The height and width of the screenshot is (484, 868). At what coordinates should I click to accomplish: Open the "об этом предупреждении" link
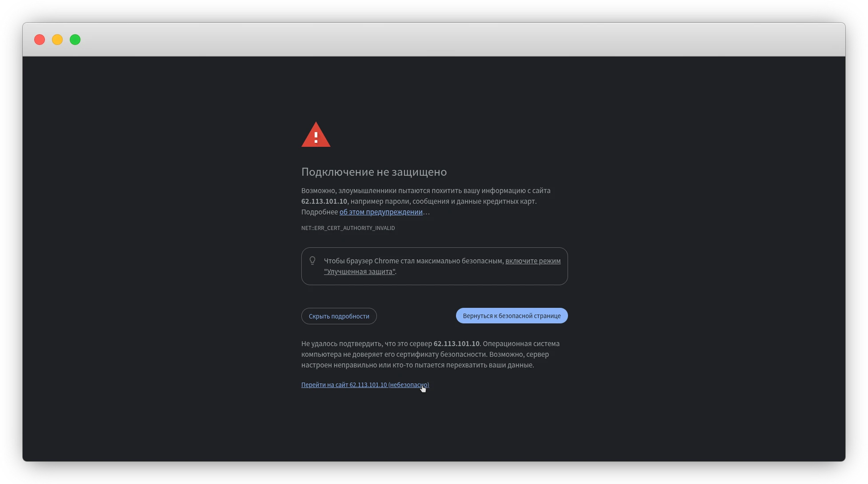coord(381,212)
